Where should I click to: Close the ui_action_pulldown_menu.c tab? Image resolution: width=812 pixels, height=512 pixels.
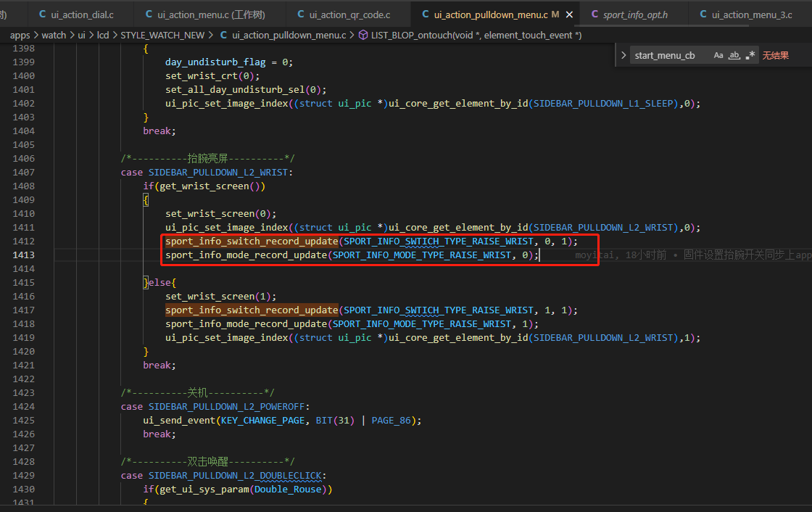pyautogui.click(x=569, y=15)
